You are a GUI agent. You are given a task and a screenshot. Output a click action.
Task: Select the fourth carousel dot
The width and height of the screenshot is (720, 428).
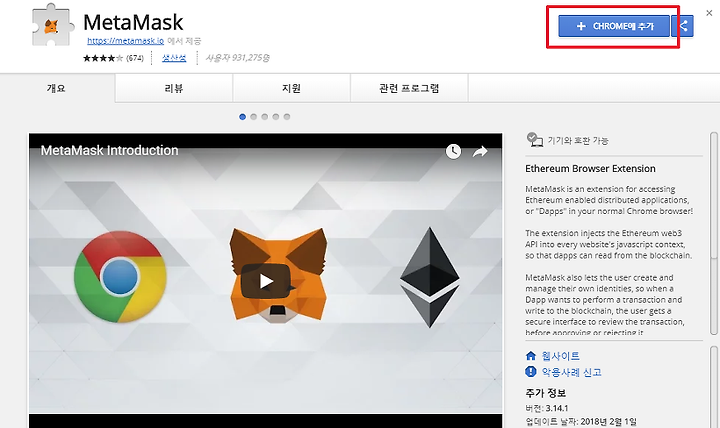(276, 117)
